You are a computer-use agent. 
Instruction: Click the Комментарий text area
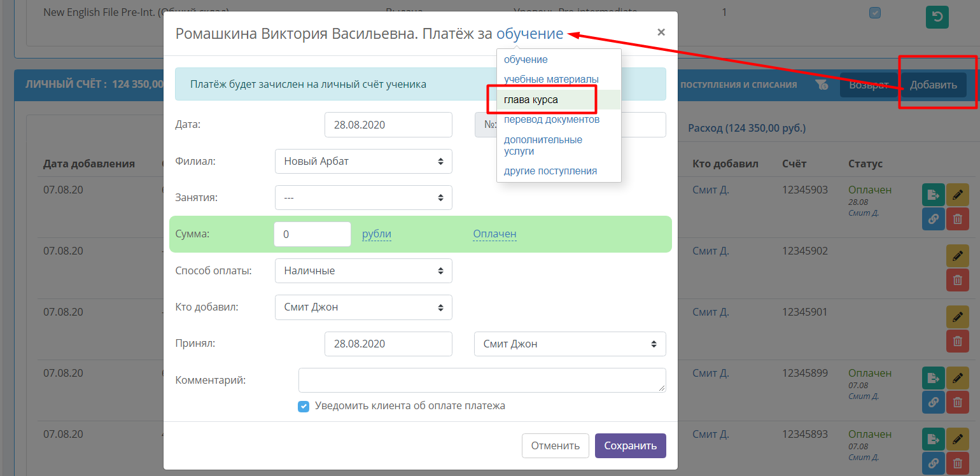(x=482, y=380)
